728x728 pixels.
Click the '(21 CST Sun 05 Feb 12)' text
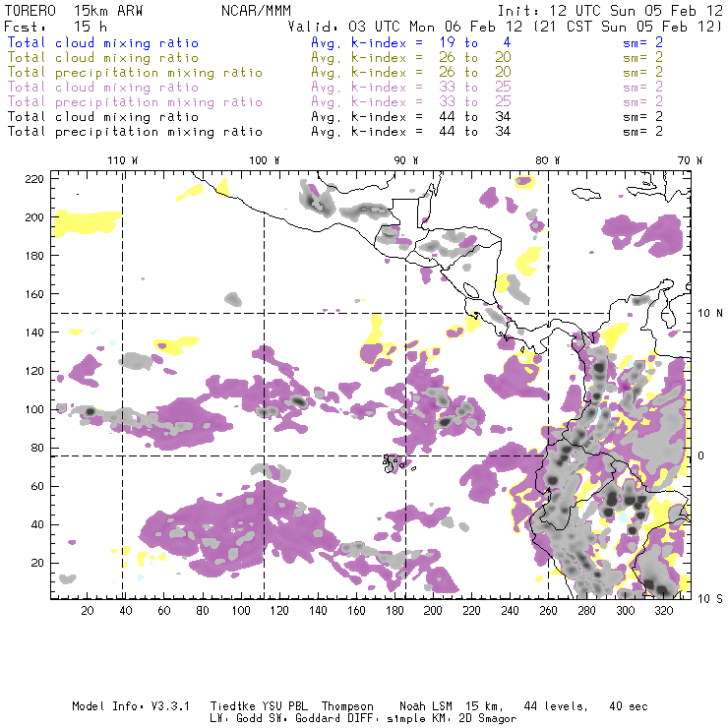(x=629, y=27)
